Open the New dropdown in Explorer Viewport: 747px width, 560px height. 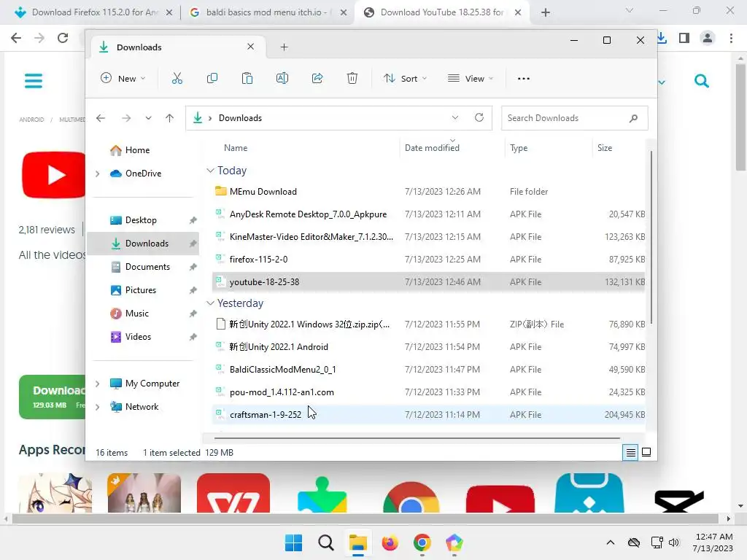pyautogui.click(x=123, y=79)
